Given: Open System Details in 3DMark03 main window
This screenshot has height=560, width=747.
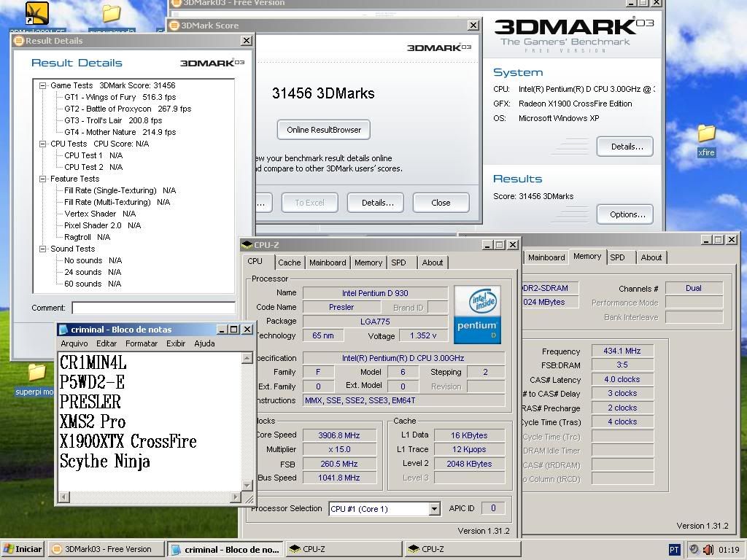Looking at the screenshot, I should point(627,147).
